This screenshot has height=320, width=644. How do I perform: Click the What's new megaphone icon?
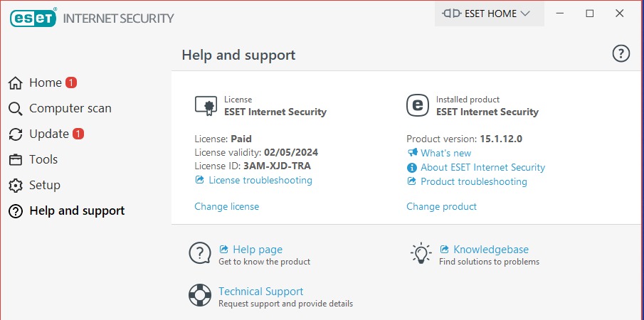(x=412, y=153)
